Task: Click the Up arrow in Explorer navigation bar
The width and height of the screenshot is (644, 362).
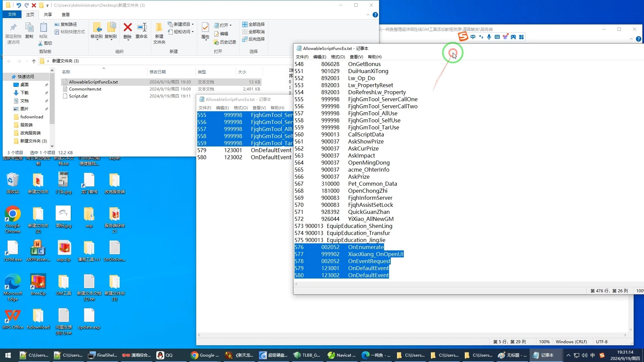Action: (34, 61)
